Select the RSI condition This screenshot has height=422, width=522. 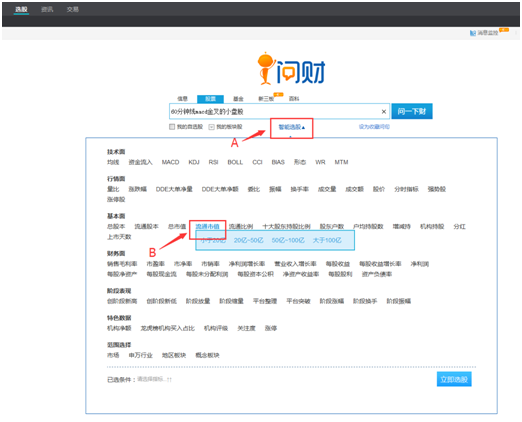point(213,162)
